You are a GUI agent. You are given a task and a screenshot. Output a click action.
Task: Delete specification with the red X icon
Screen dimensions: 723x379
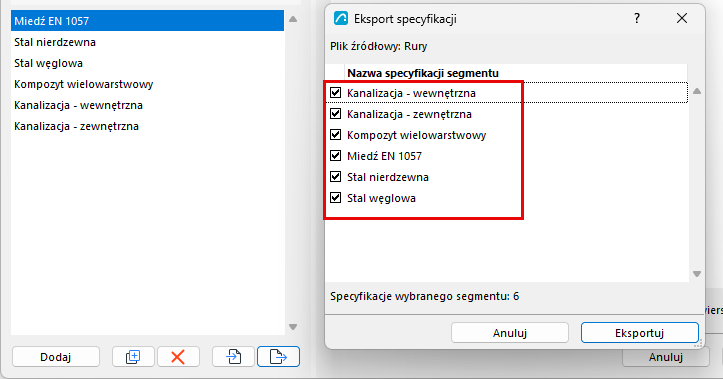click(178, 356)
